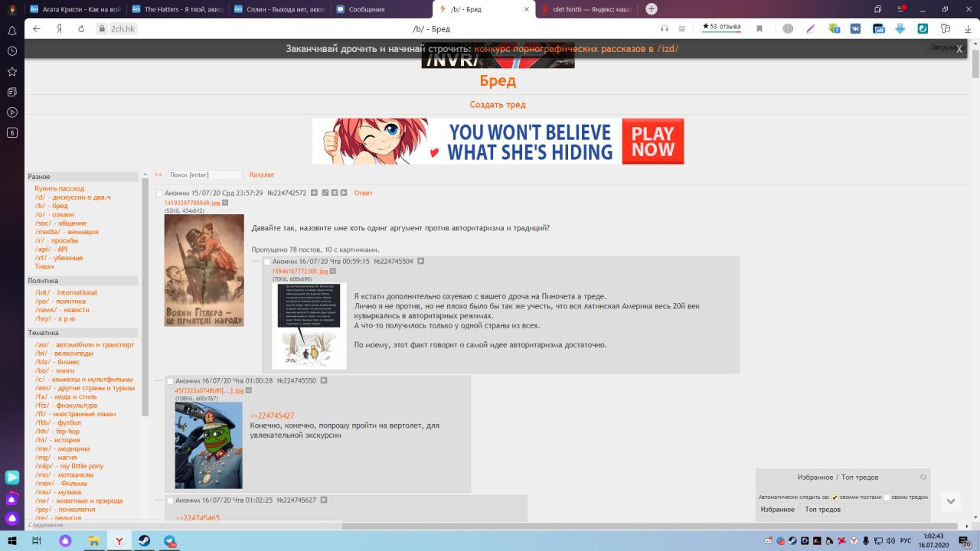
Task: Click the anime 'PLAY NOW' ad banner
Action: point(498,141)
